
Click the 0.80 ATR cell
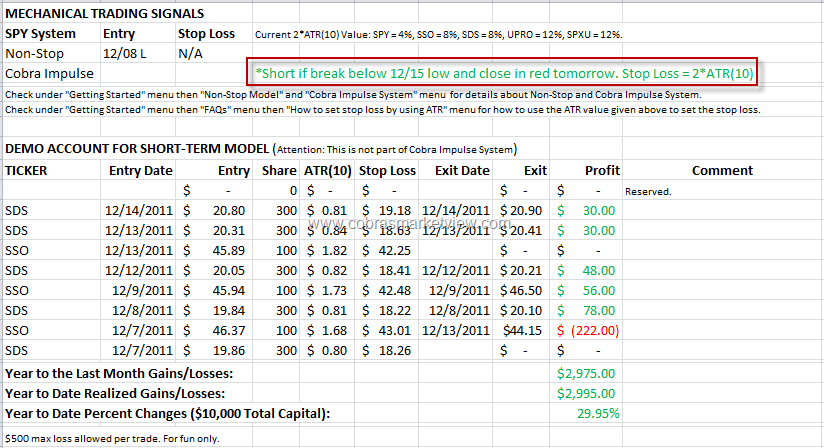[327, 350]
